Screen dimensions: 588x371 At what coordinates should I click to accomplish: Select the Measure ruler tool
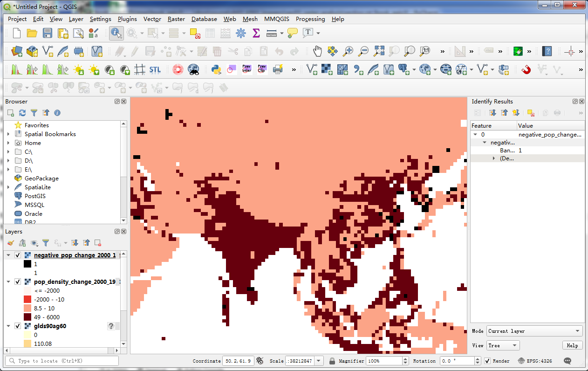pos(272,33)
